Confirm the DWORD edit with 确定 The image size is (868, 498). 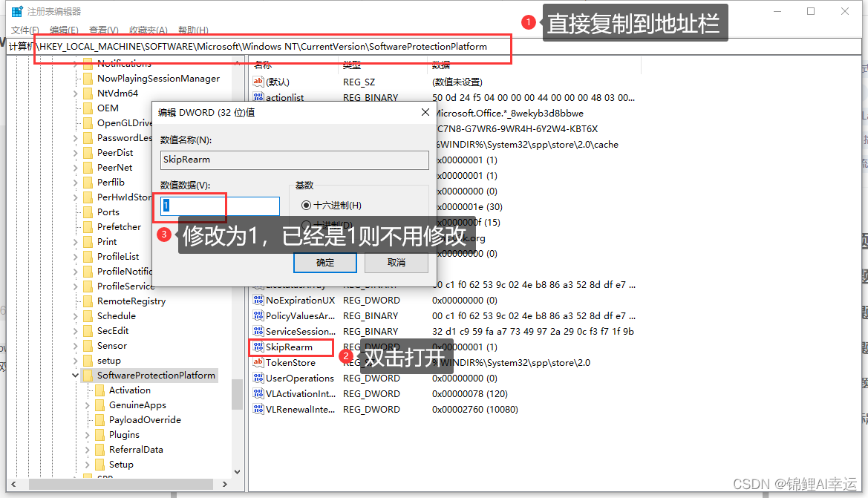coord(325,262)
